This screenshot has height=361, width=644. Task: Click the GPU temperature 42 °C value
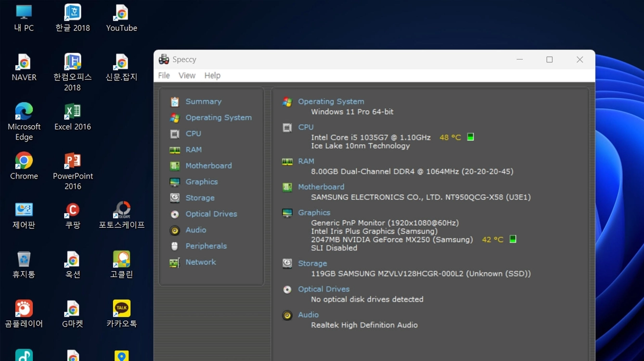tap(492, 240)
